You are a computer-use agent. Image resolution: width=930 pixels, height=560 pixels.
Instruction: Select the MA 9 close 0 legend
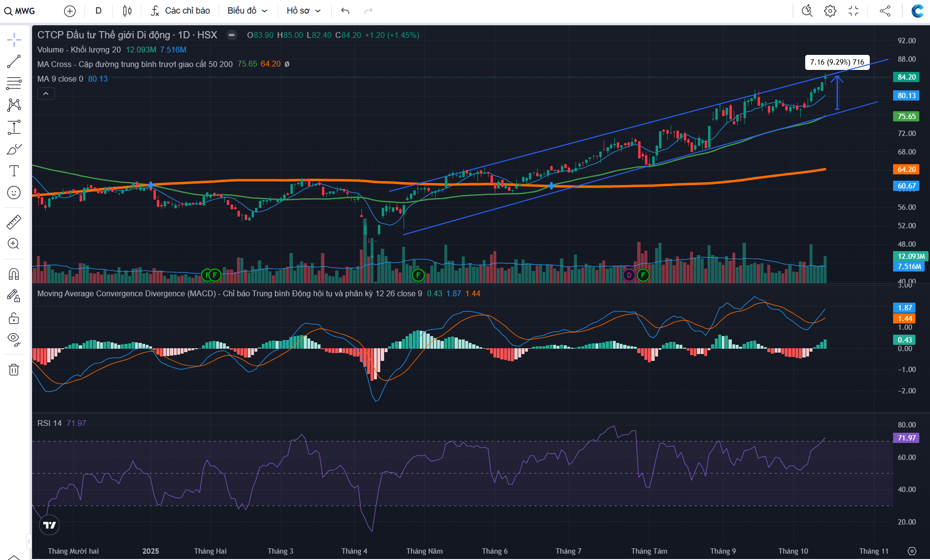(60, 79)
